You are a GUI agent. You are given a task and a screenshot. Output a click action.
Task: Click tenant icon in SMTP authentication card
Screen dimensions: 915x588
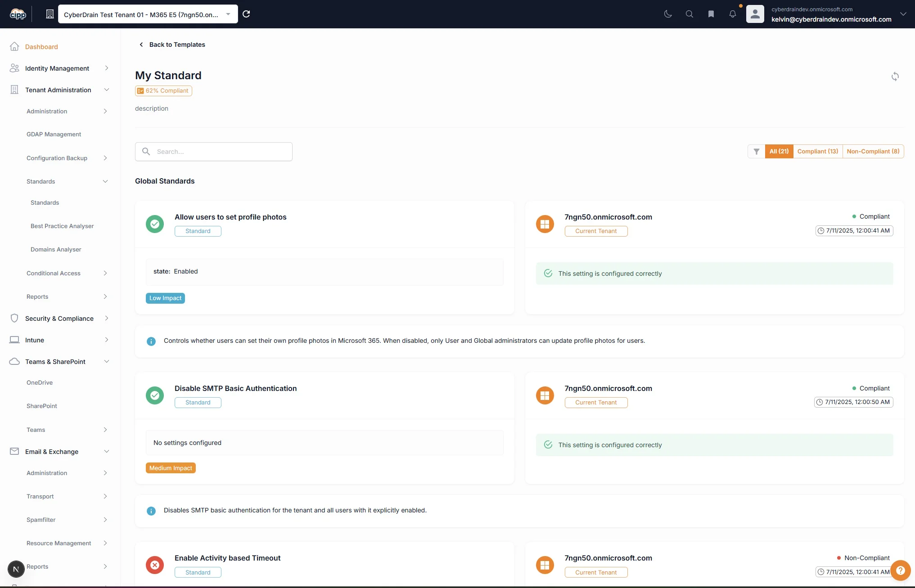tap(545, 395)
